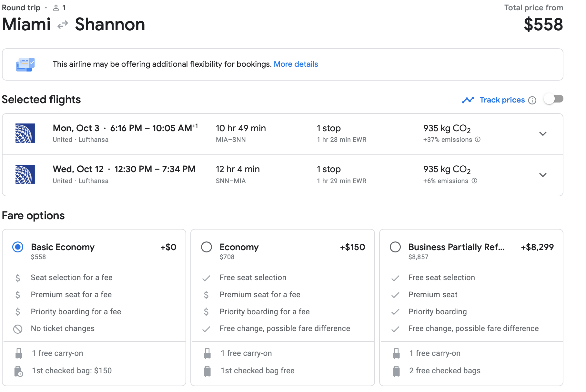Viewport: 586px width, 392px height.
Task: Click United logo on Oct 12 flight
Action: pyautogui.click(x=25, y=174)
